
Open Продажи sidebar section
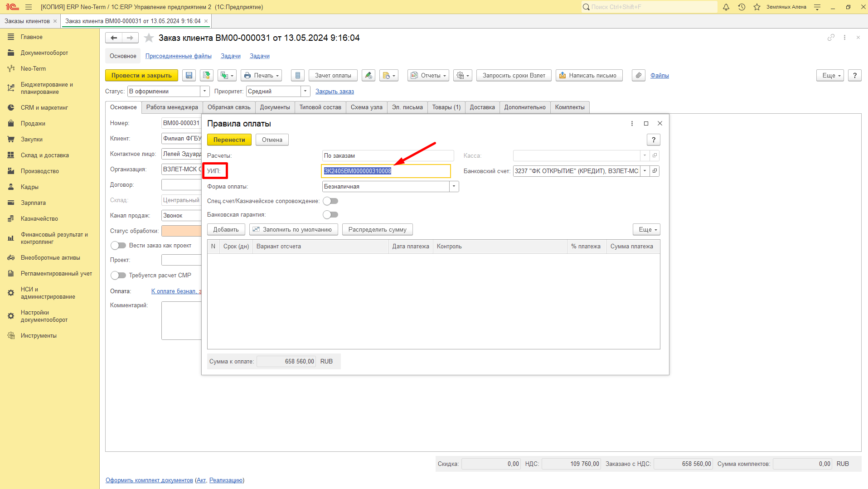[33, 124]
